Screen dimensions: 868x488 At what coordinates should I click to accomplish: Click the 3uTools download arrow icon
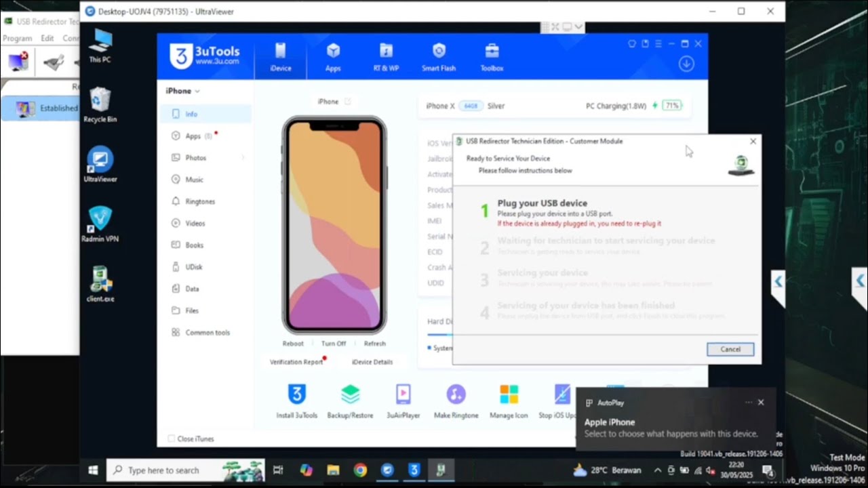point(686,64)
